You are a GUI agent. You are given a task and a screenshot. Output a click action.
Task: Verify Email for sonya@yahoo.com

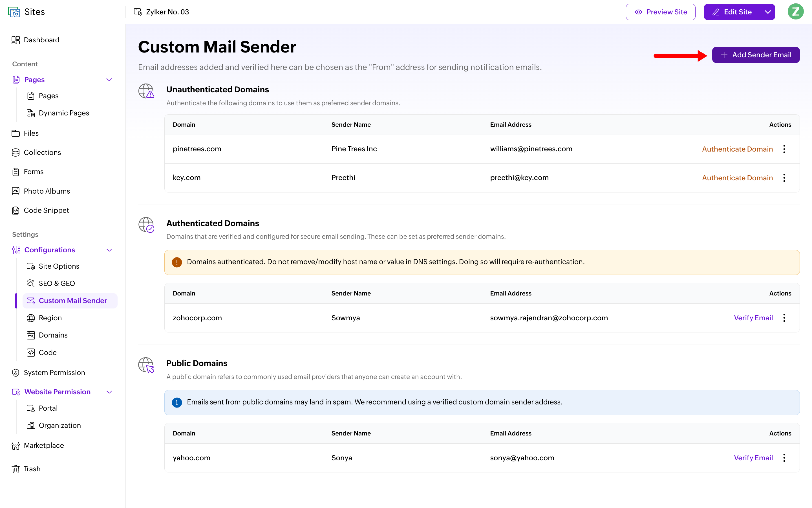click(753, 457)
